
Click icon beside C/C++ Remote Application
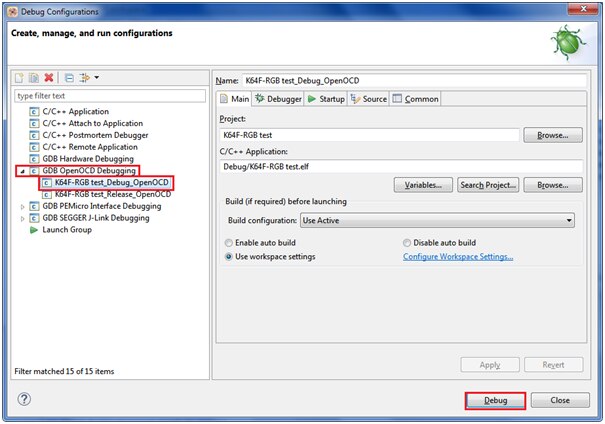click(34, 147)
